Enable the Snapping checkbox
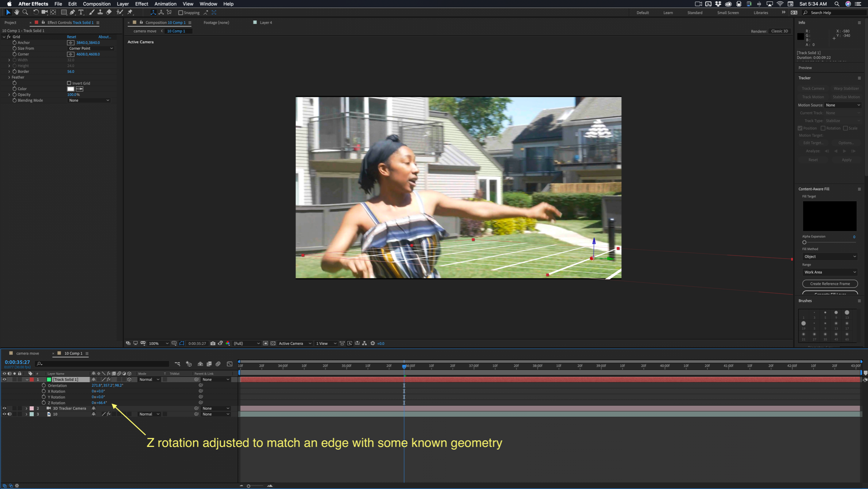Viewport: 868px width, 489px height. coord(180,13)
